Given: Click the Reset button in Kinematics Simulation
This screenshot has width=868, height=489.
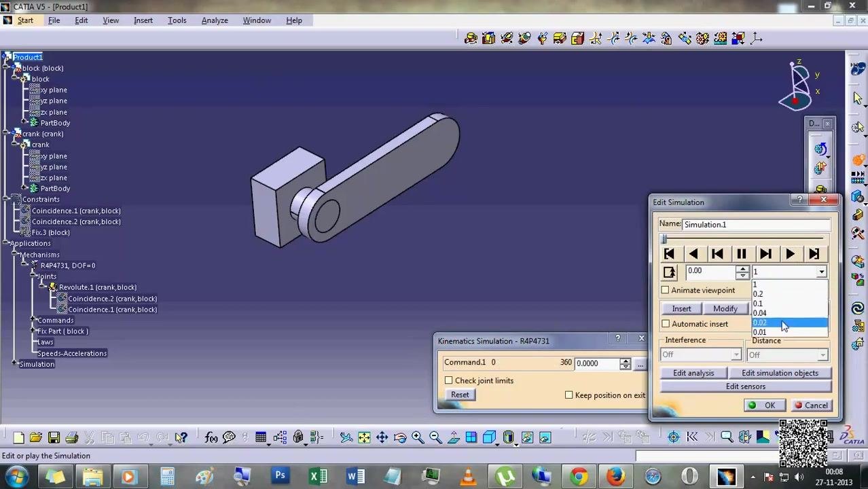Looking at the screenshot, I should pyautogui.click(x=460, y=395).
